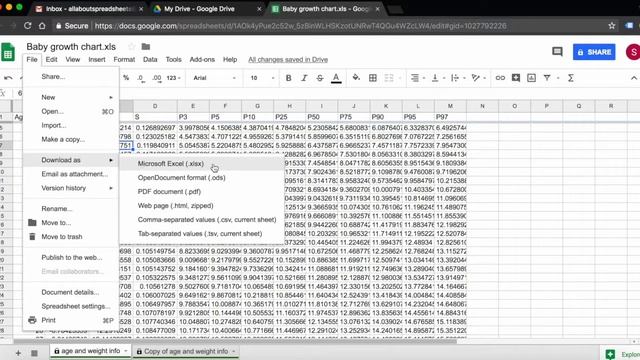The image size is (640, 360).
Task: Switch to Inbox browser tab
Action: coord(90,9)
